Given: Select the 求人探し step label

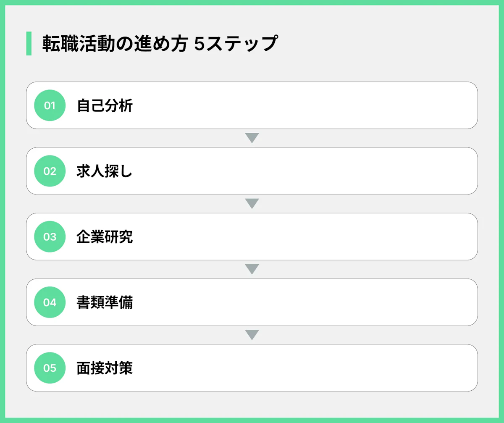Looking at the screenshot, I should tap(105, 171).
